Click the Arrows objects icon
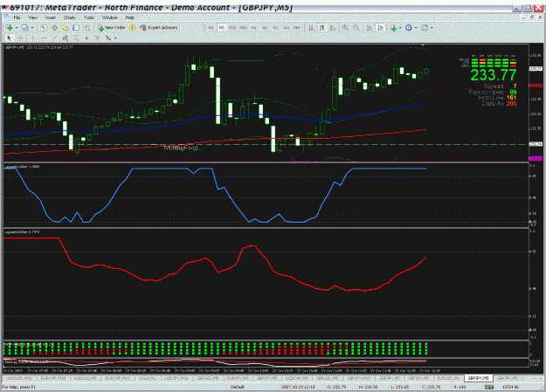Screen dimensions: 546x392 (x=108, y=38)
